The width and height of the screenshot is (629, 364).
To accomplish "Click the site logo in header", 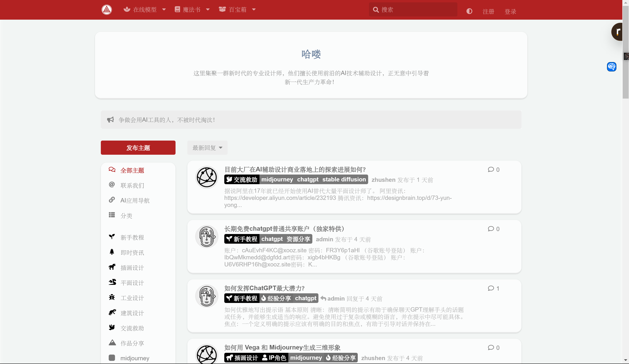I will (107, 10).
